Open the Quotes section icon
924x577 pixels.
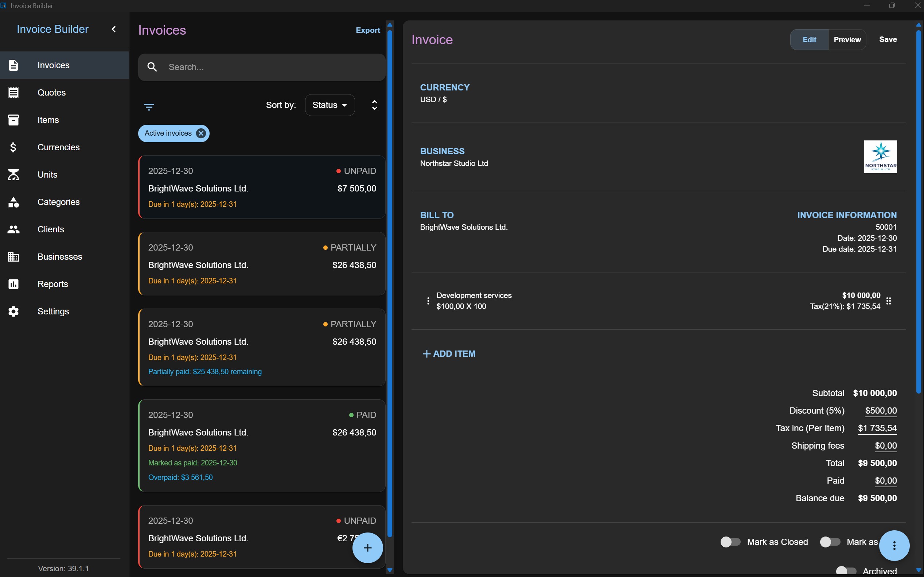[13, 93]
